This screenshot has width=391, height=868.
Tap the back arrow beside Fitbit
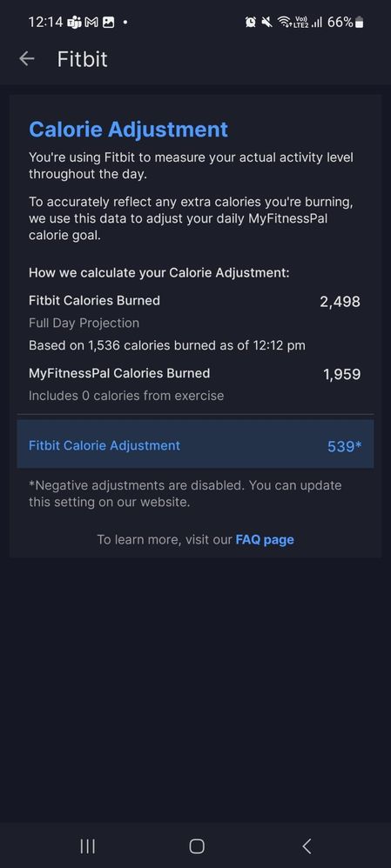point(27,58)
